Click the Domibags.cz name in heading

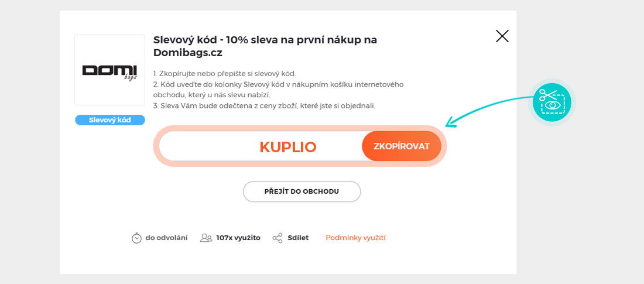click(187, 53)
